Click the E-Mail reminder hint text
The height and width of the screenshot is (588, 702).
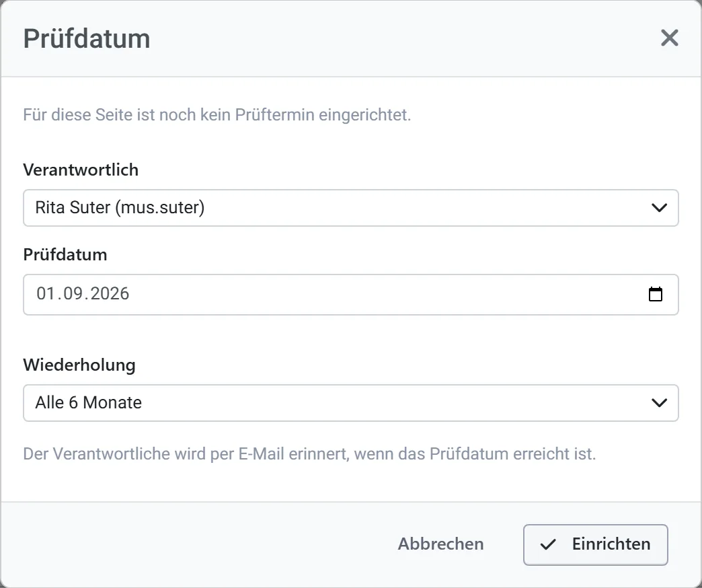(309, 453)
